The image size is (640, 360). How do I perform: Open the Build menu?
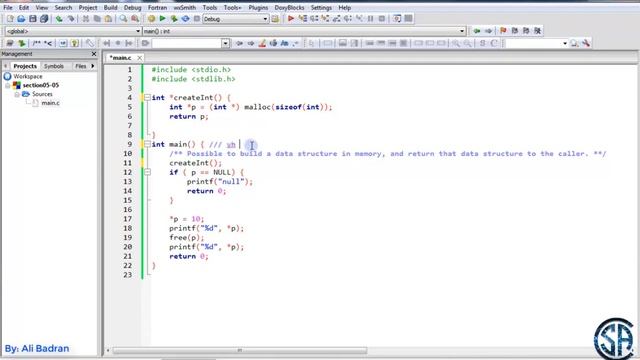[x=111, y=7]
